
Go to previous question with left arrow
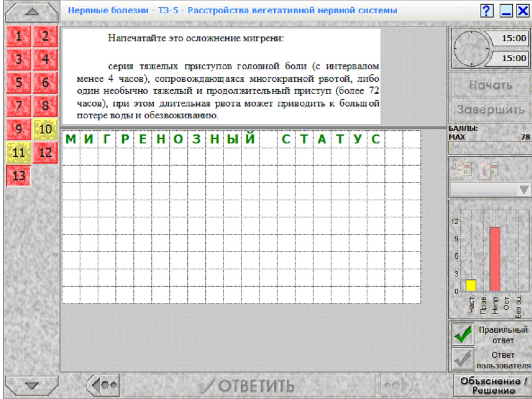(x=104, y=385)
